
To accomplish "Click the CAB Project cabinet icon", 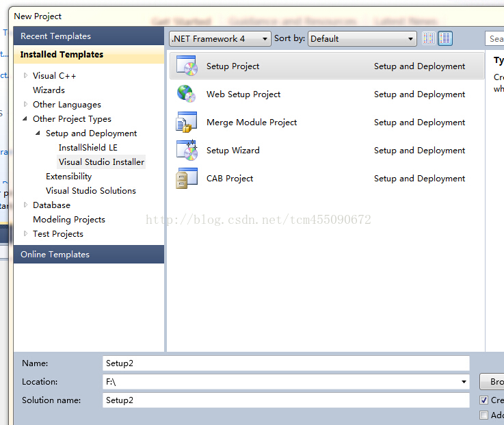I will click(x=187, y=178).
